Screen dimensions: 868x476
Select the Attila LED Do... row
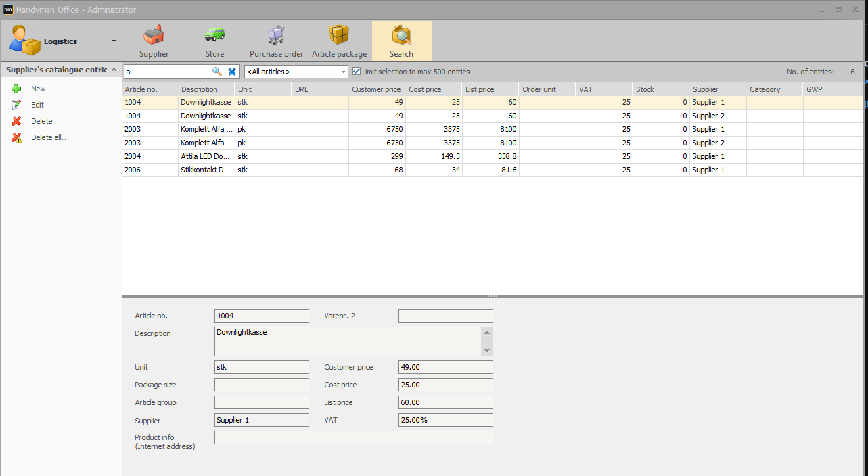coord(493,156)
